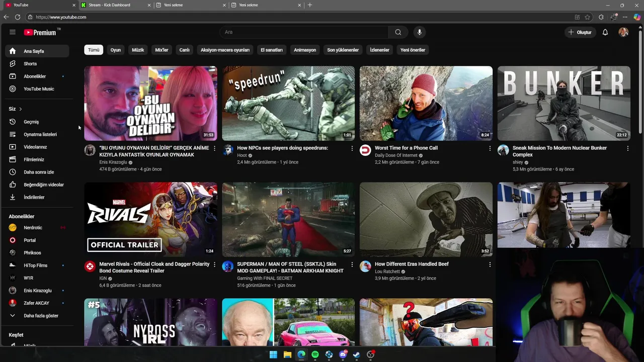Viewport: 644px width, 362px height.
Task: Open File Explorer from the taskbar
Action: pyautogui.click(x=287, y=354)
